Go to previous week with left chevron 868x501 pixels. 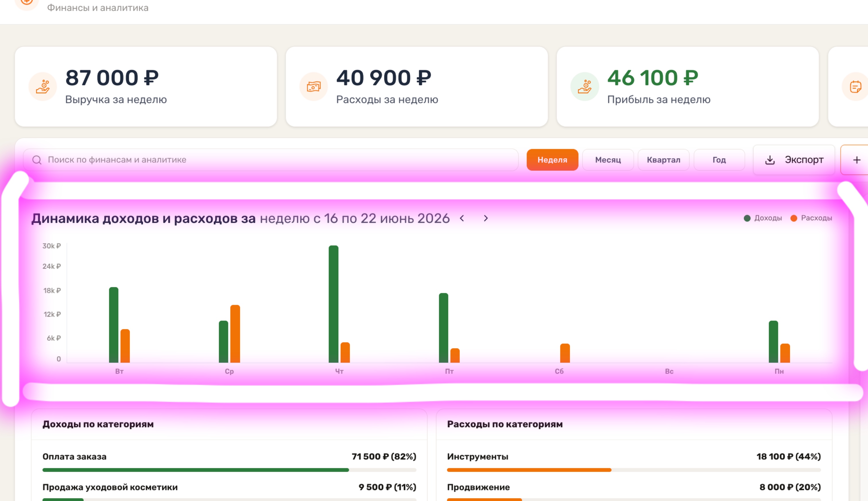tap(462, 218)
